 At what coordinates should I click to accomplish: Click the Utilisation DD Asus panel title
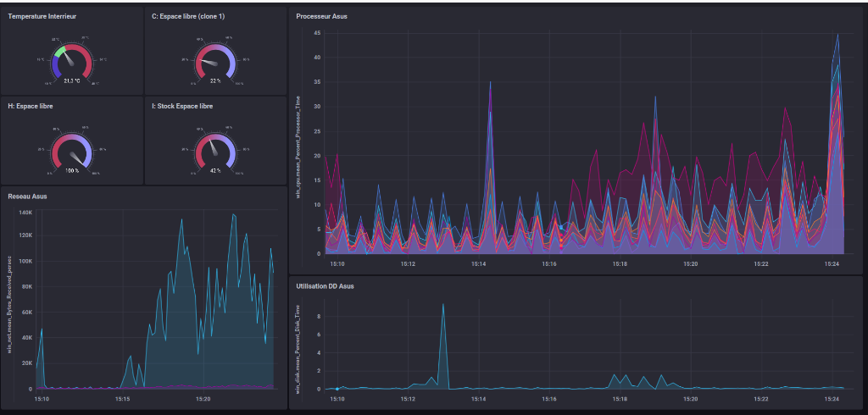pos(325,286)
